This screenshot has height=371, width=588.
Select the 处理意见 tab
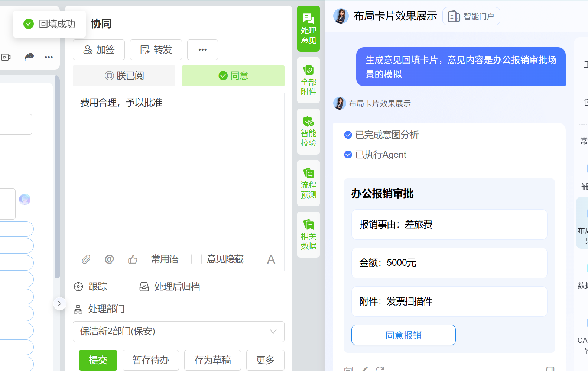coord(308,29)
